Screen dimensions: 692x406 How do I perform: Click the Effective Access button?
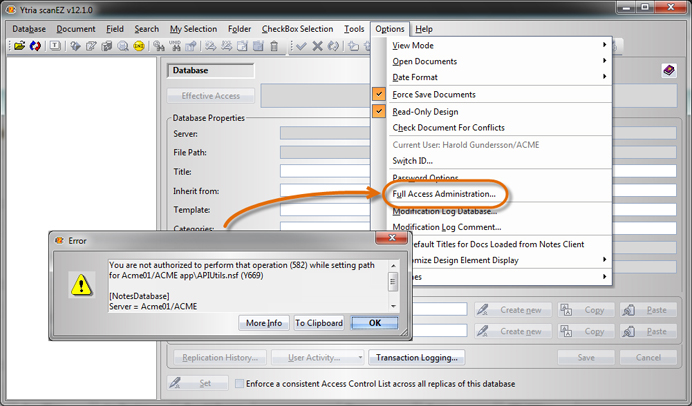pyautogui.click(x=211, y=96)
